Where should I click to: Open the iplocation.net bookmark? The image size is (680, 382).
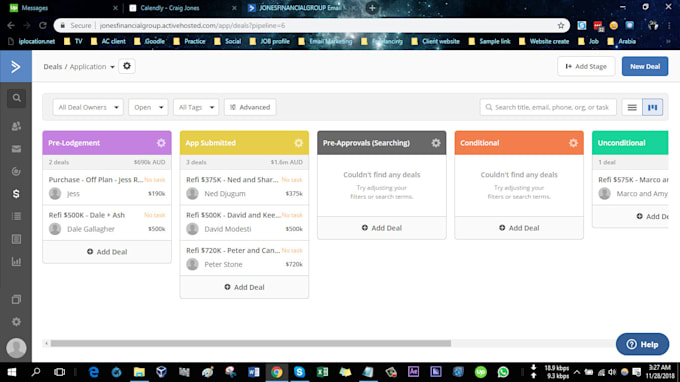(32, 41)
